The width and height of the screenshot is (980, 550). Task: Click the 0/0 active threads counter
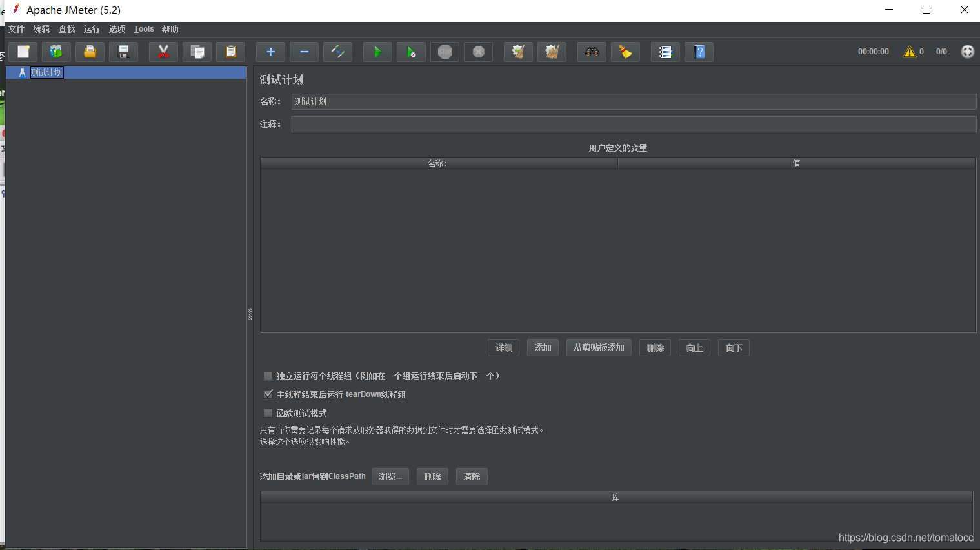click(x=942, y=52)
